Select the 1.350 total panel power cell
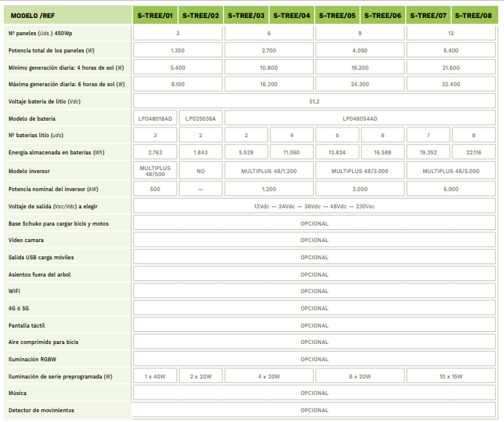This screenshot has height=422, width=504. coord(177,50)
